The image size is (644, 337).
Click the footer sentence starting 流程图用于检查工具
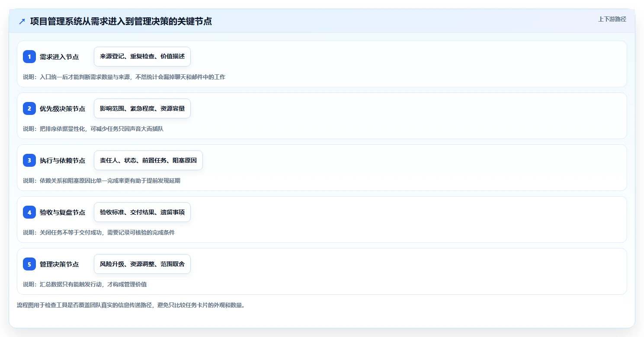131,305
